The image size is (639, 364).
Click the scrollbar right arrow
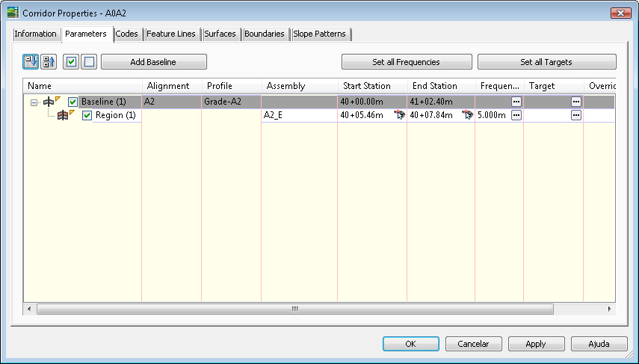tap(609, 309)
